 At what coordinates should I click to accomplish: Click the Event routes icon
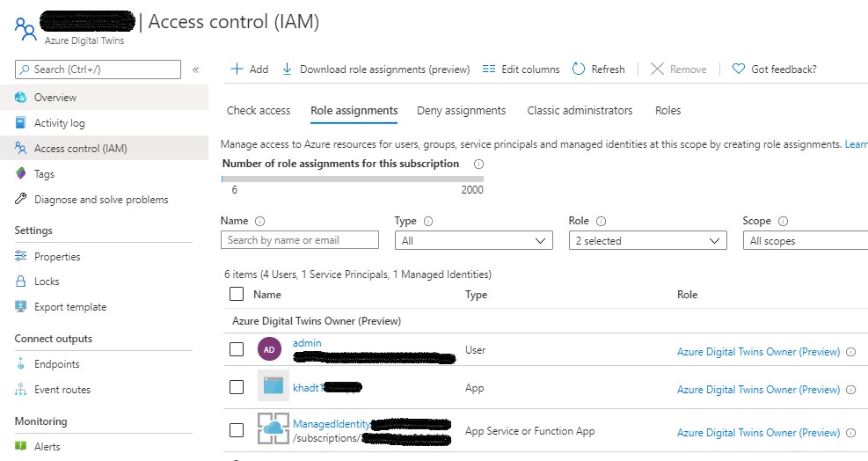[x=20, y=389]
